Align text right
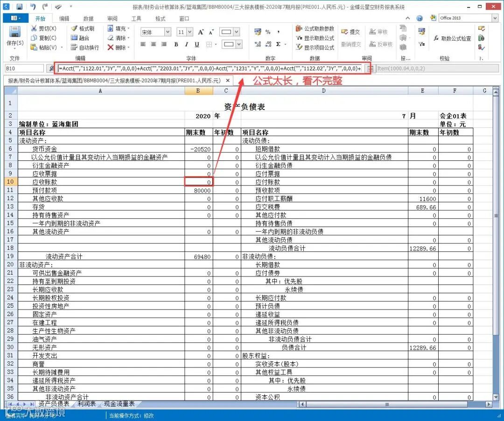Image resolution: width=504 pixels, height=421 pixels. click(164, 44)
